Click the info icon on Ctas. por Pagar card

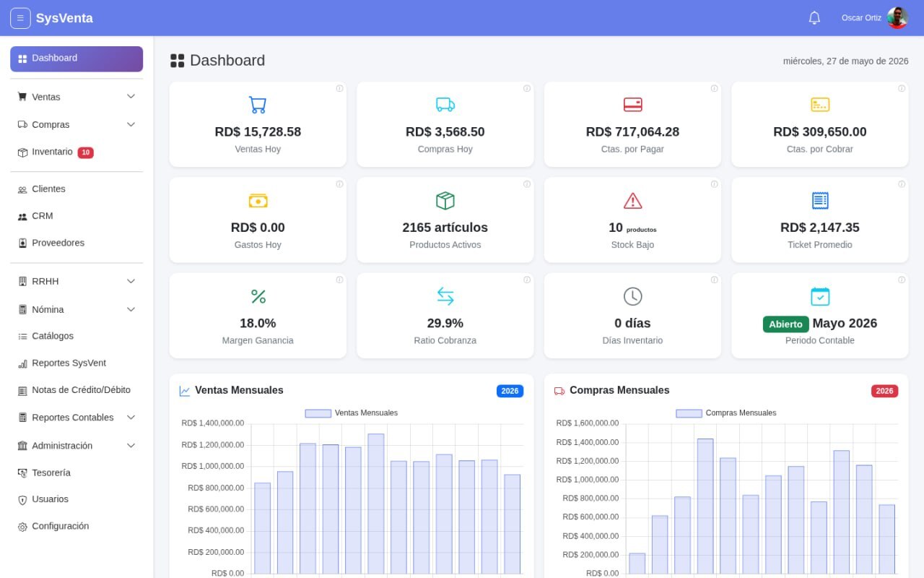click(714, 89)
